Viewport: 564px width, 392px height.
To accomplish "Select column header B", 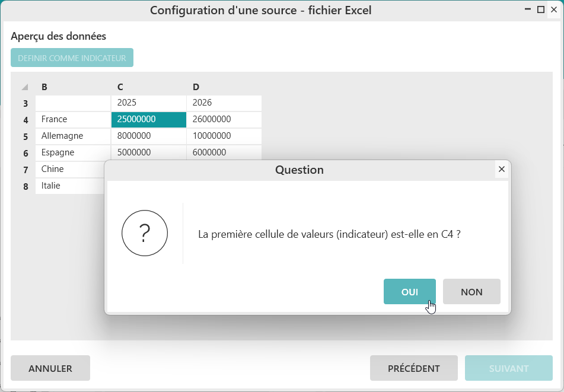I will [44, 87].
